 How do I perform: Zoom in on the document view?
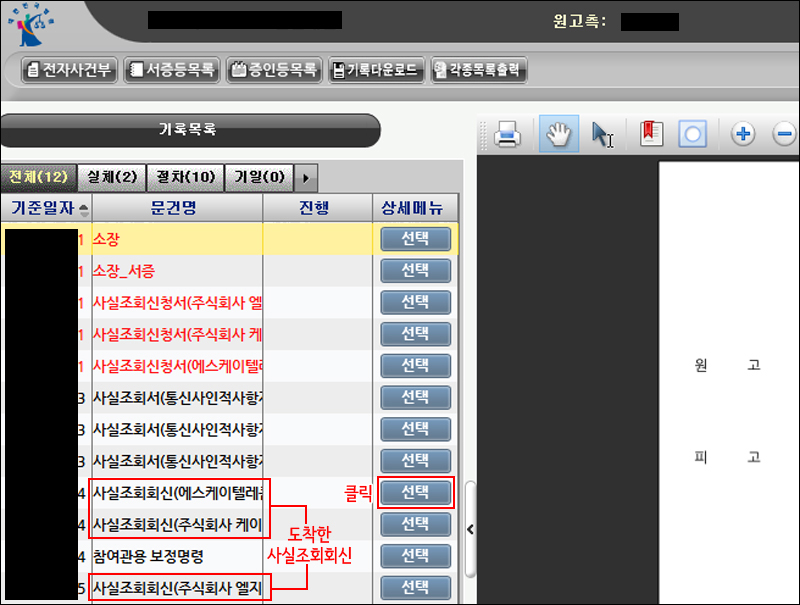[x=743, y=131]
